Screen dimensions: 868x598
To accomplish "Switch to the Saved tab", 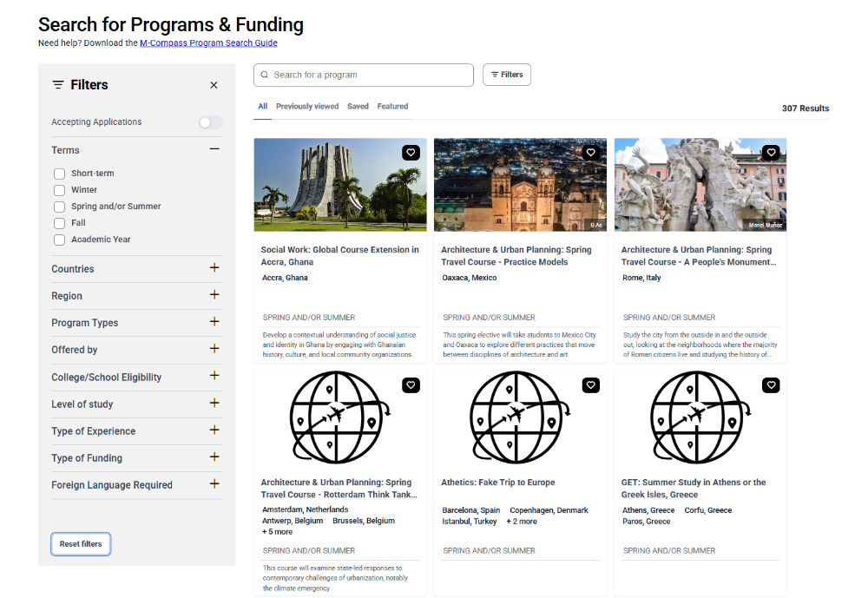I will (x=358, y=106).
